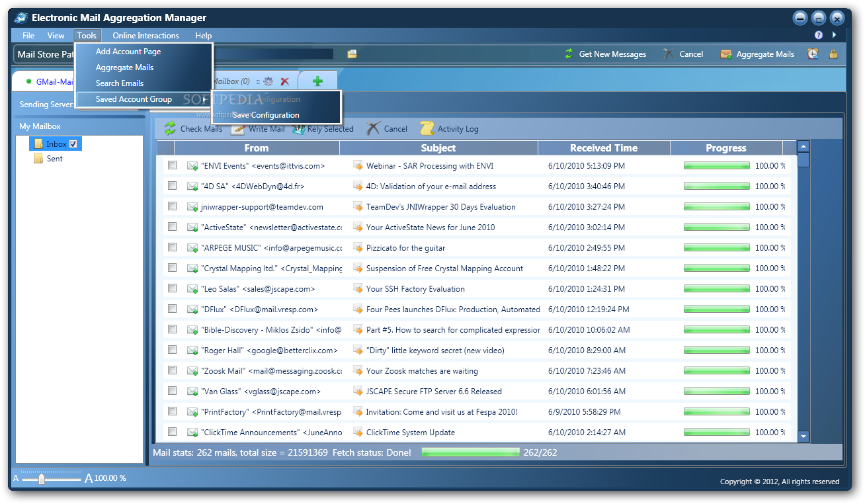
Task: Click the small right arrow beside the help icon
Action: (x=834, y=35)
